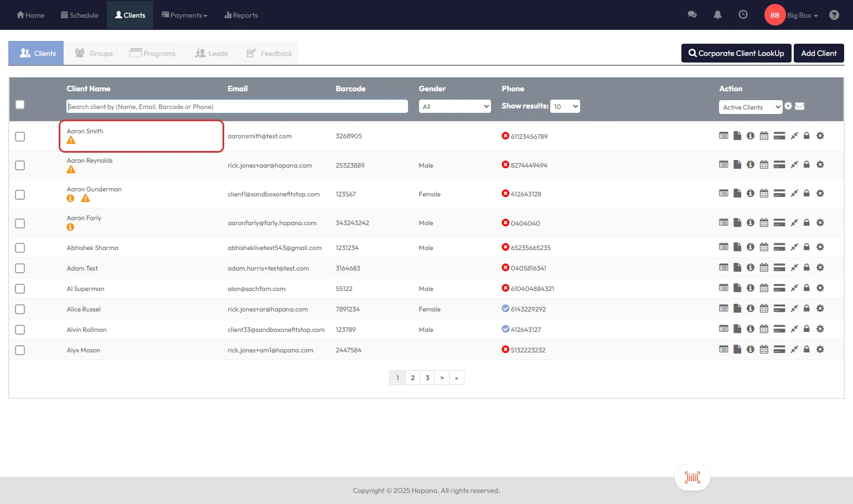The width and height of the screenshot is (853, 504).
Task: Open the Payments menu in navigation bar
Action: (184, 15)
